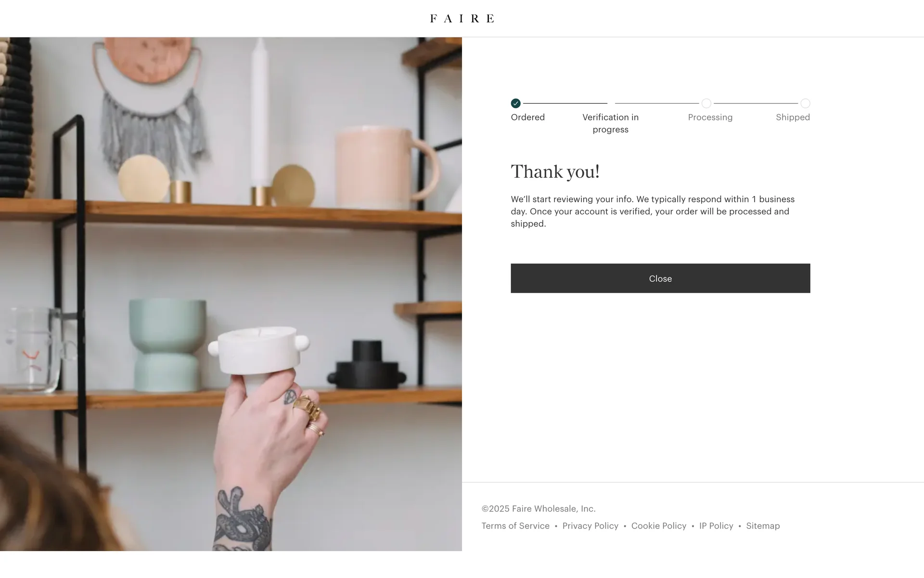Select the Verification in progress step label

pyautogui.click(x=610, y=123)
